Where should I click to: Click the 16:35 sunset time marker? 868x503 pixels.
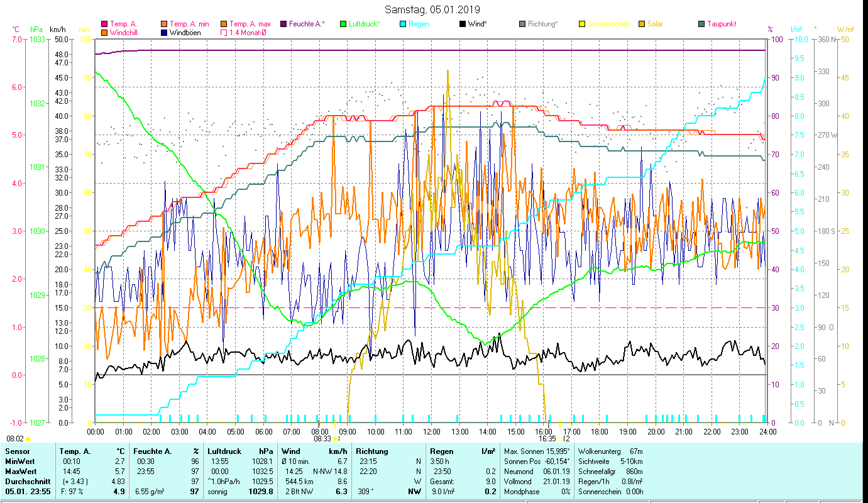(547, 439)
